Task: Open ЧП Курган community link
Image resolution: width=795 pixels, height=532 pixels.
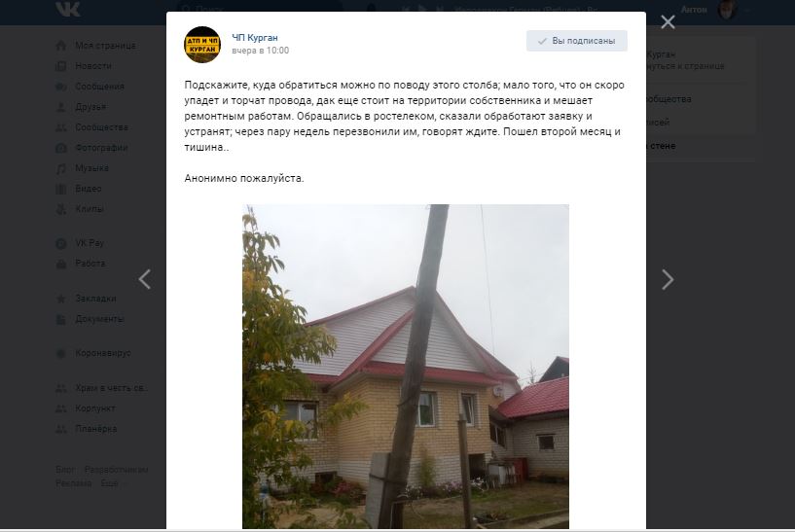Action: tap(255, 38)
